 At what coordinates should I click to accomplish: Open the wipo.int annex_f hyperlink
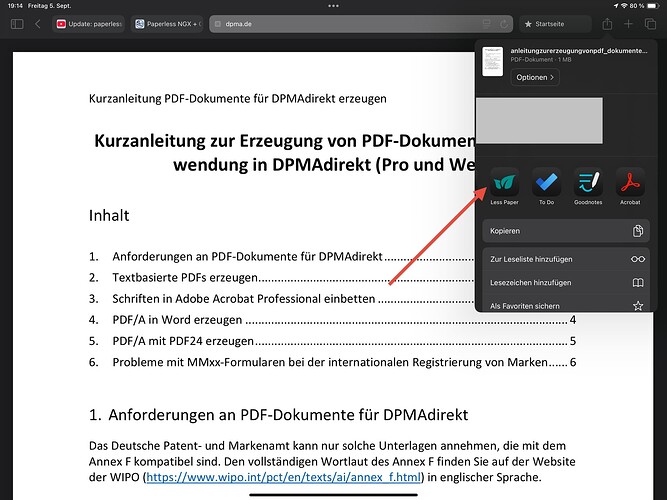click(283, 477)
